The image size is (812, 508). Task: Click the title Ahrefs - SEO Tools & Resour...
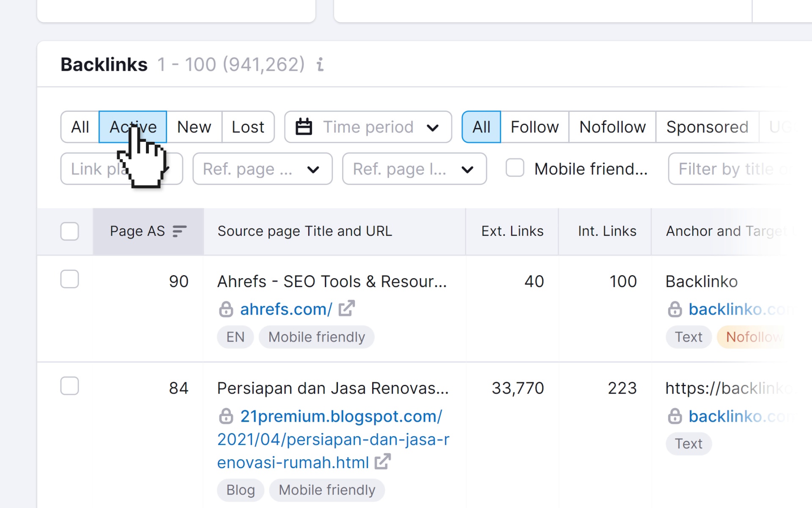coord(332,282)
